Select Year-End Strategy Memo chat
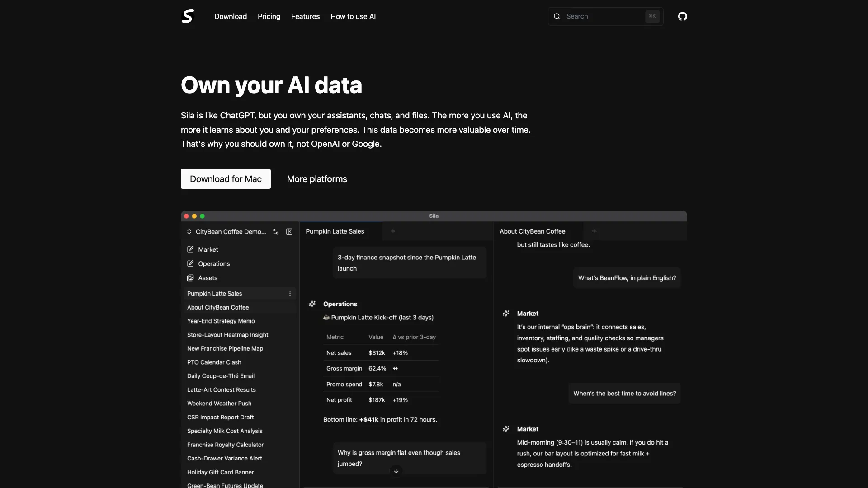868x488 pixels. [x=221, y=321]
